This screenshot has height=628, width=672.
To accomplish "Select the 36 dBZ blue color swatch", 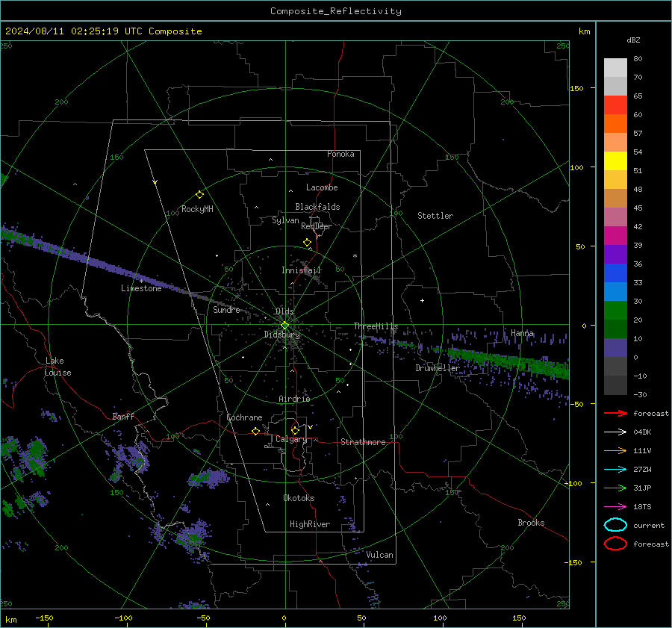I will (x=615, y=273).
